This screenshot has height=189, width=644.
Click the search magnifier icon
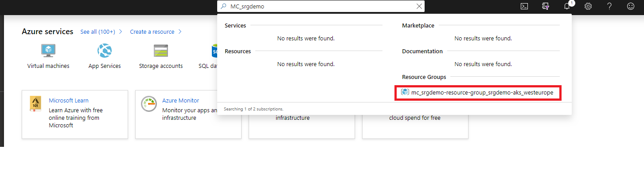tap(223, 6)
